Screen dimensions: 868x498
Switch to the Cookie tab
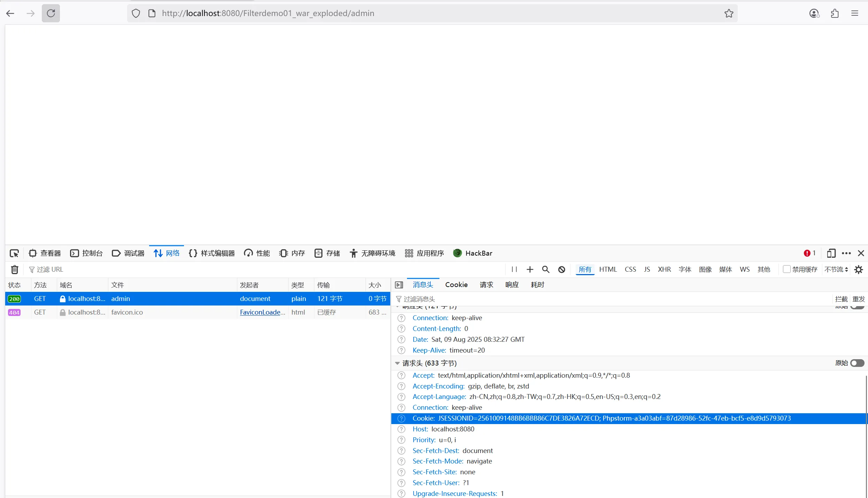456,285
